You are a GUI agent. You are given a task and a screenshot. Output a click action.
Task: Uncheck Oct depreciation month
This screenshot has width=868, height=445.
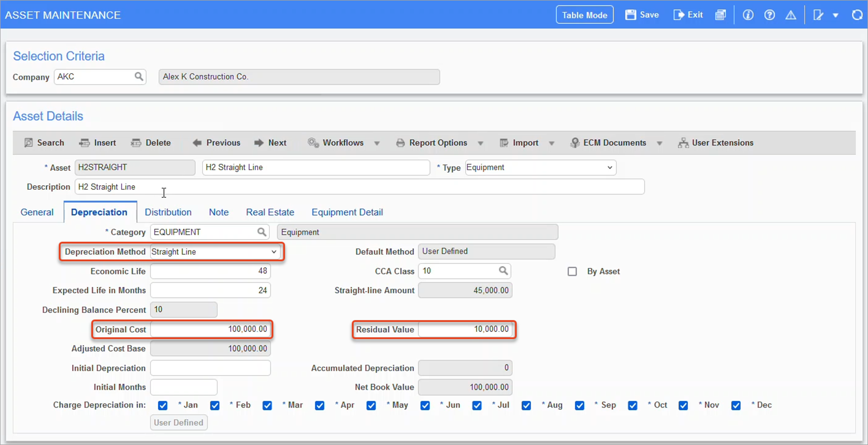[x=632, y=406]
